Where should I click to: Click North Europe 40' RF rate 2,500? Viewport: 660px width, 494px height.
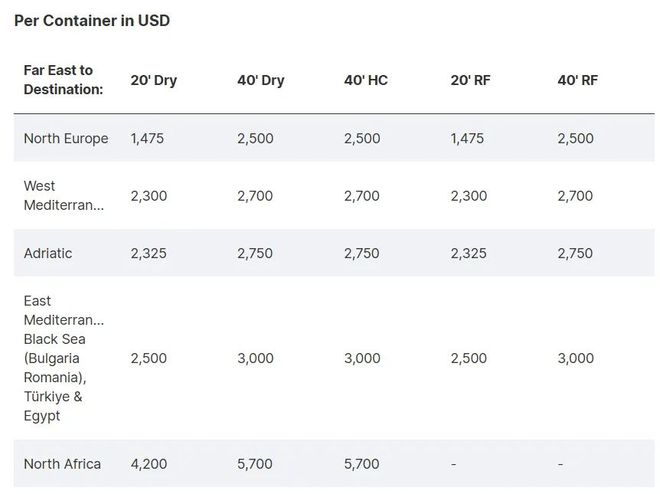(575, 138)
